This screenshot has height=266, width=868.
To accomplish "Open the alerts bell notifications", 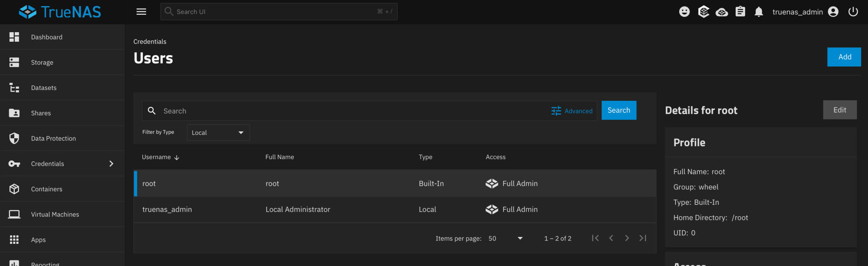I will point(759,12).
